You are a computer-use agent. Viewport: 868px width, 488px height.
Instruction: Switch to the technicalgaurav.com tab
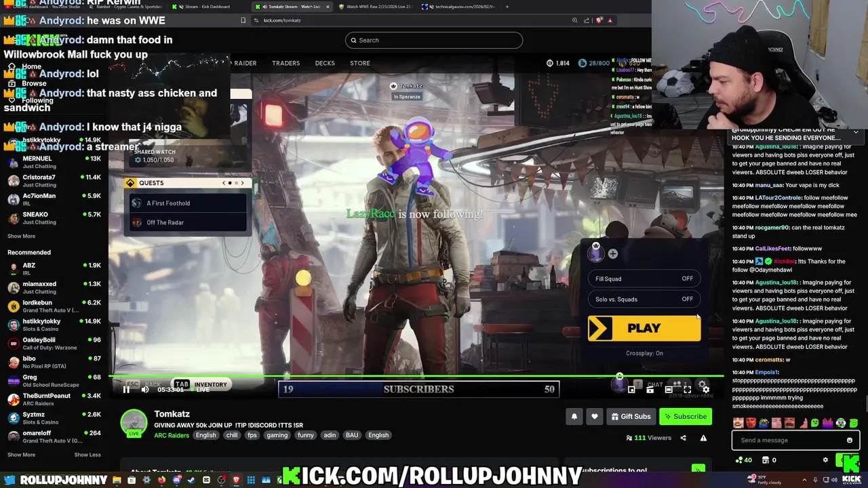(x=459, y=6)
